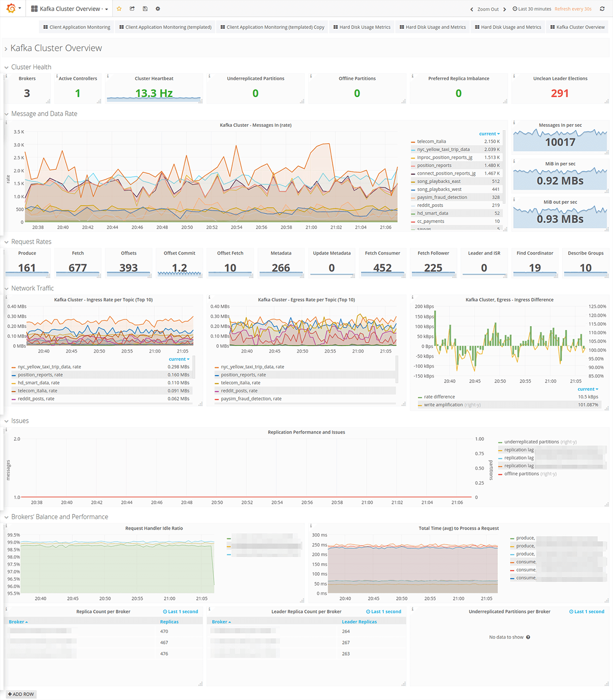Click the ADD ROW button
The height and width of the screenshot is (700, 613).
tap(21, 694)
